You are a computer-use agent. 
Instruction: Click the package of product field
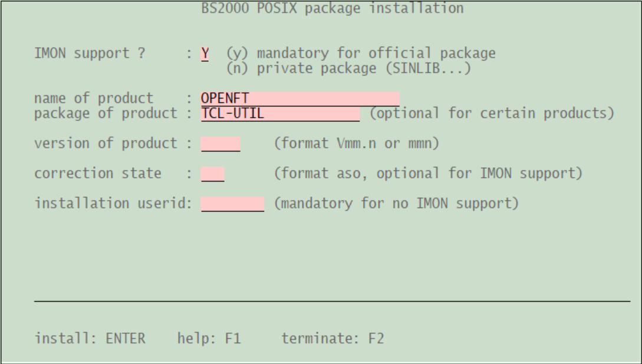[x=279, y=114]
